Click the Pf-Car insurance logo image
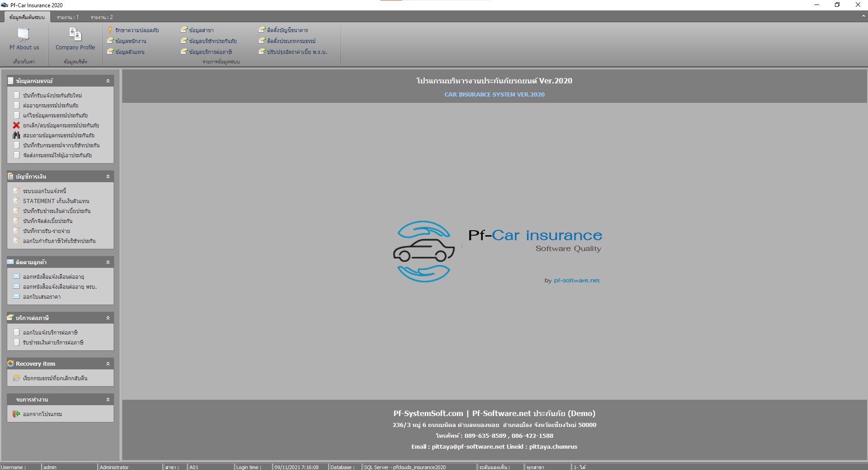Viewport: 868px width, 470px height. click(x=498, y=252)
